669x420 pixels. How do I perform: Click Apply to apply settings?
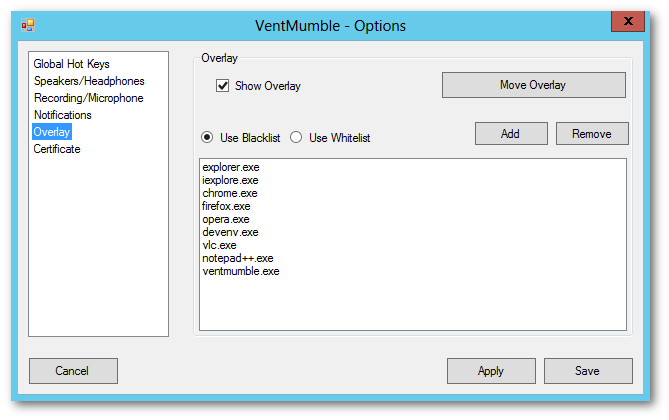tap(491, 371)
